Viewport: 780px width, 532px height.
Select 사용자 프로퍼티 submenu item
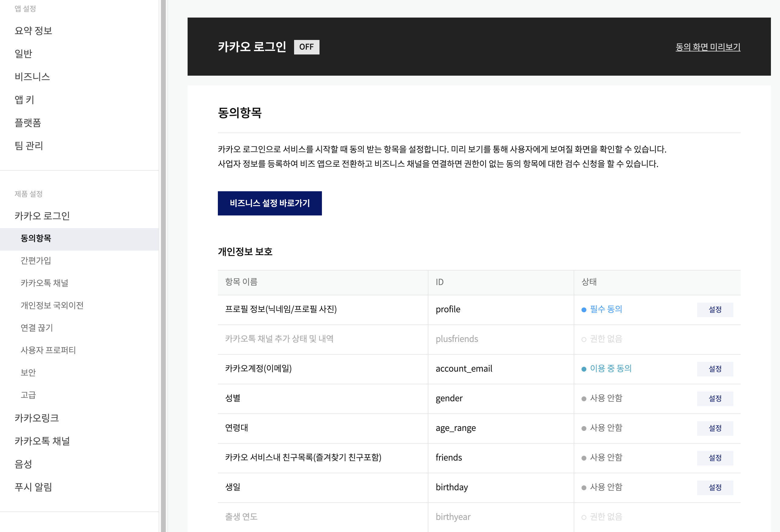click(48, 350)
